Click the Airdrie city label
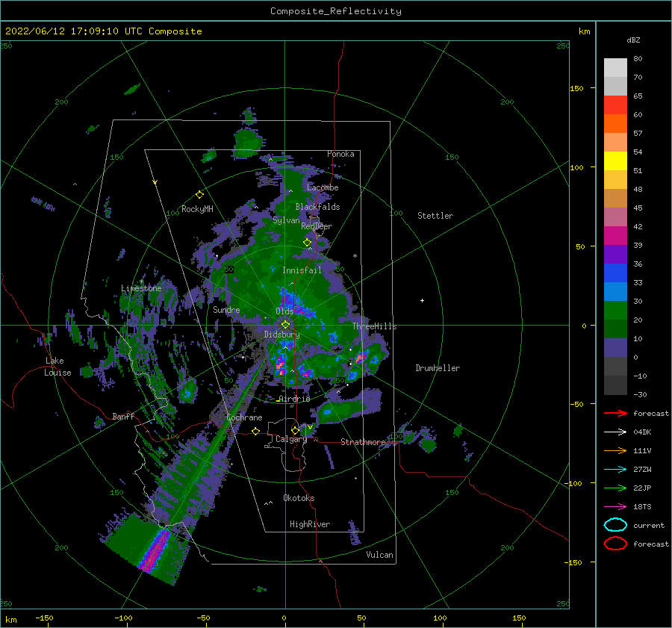672x628 pixels. pos(294,399)
